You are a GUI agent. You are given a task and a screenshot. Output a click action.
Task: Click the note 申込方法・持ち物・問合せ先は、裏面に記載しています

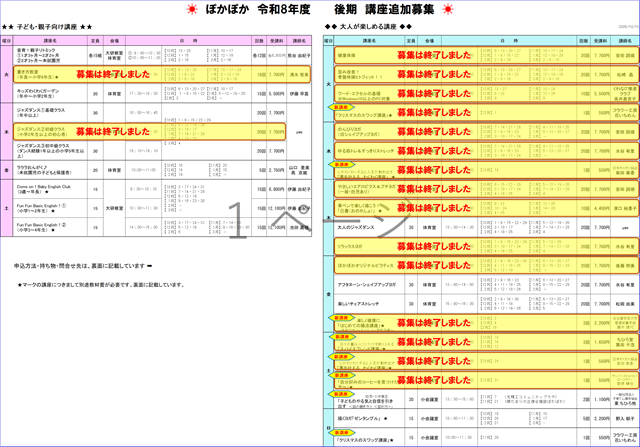(x=83, y=266)
